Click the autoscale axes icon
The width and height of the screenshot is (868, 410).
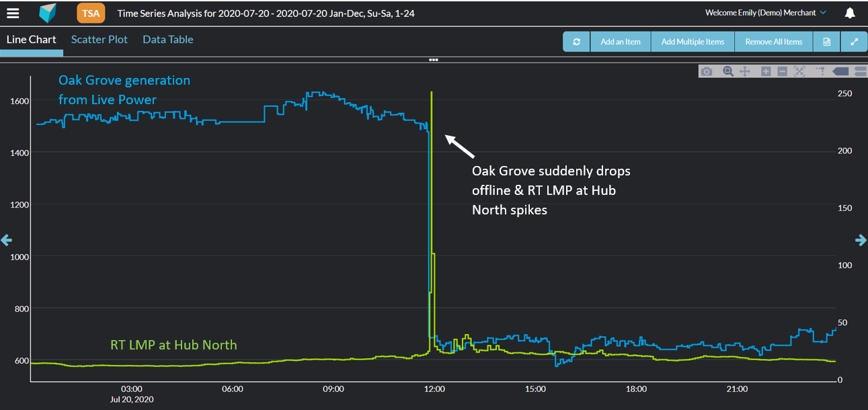799,71
